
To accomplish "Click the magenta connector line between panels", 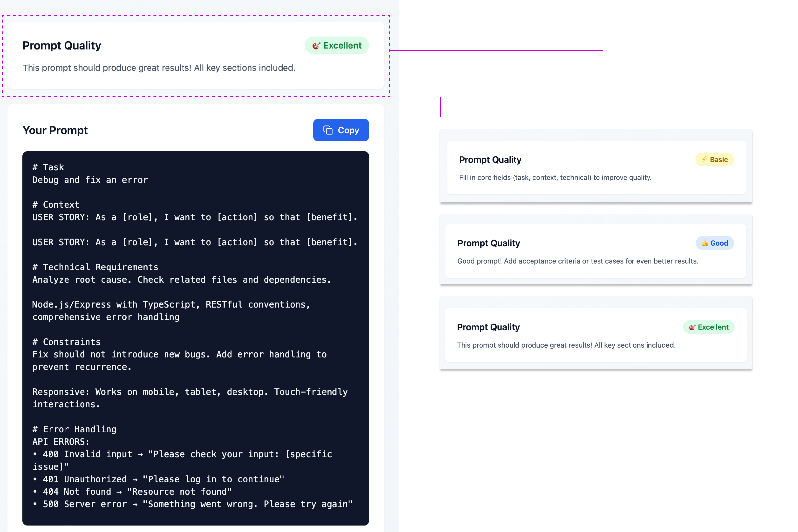I will pos(603,75).
